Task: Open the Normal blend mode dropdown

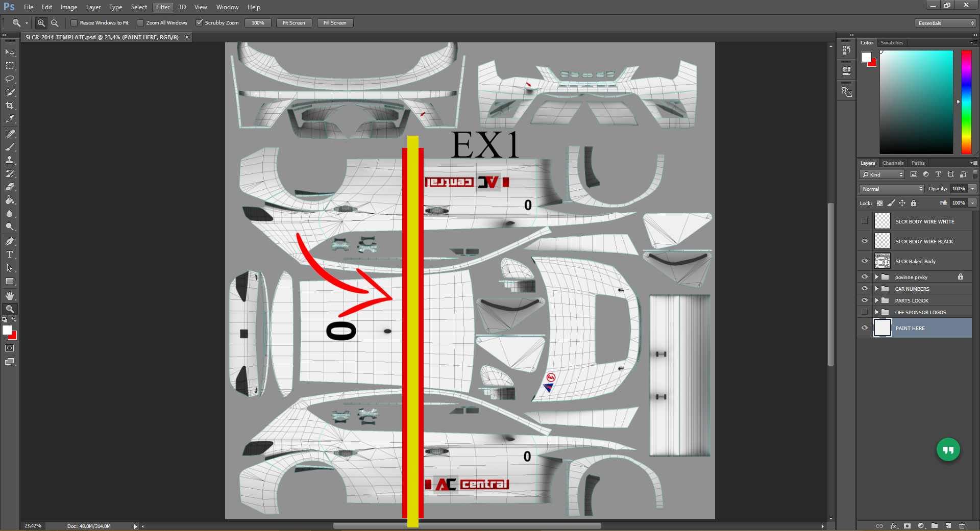Action: point(892,189)
